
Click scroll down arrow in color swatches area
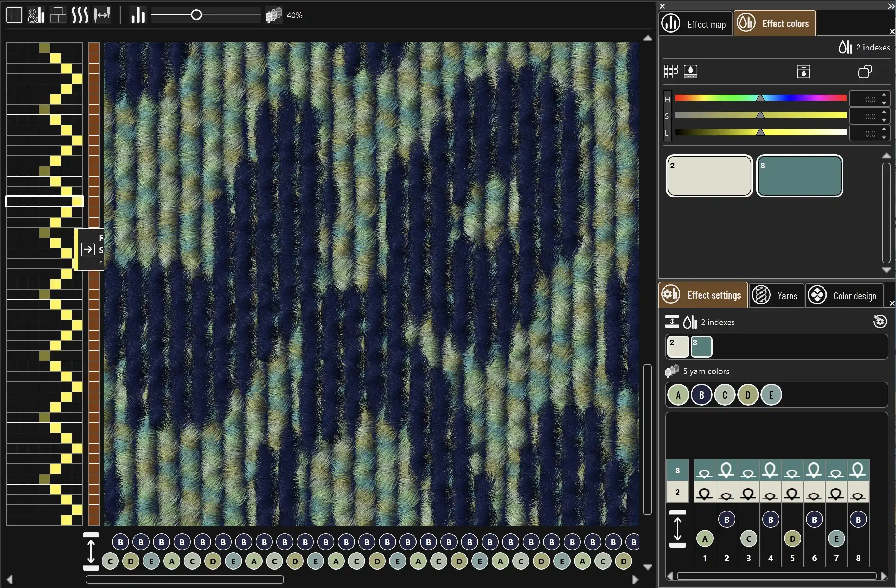tap(886, 270)
